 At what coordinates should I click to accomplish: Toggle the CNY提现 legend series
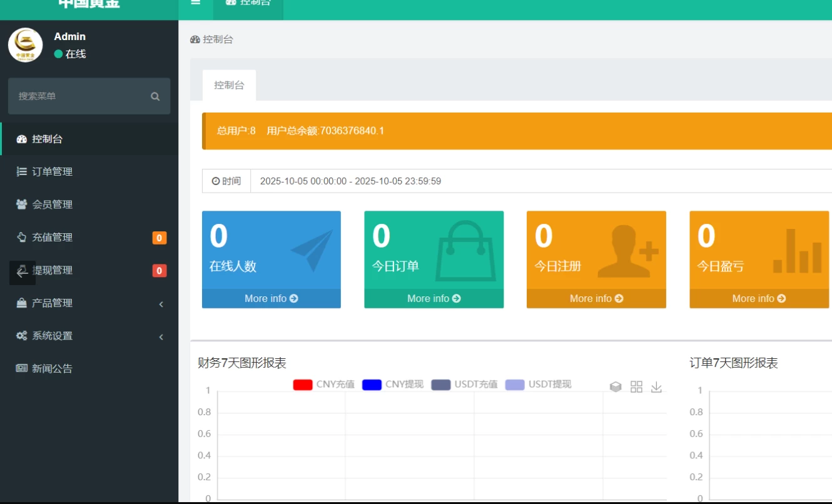tap(393, 384)
